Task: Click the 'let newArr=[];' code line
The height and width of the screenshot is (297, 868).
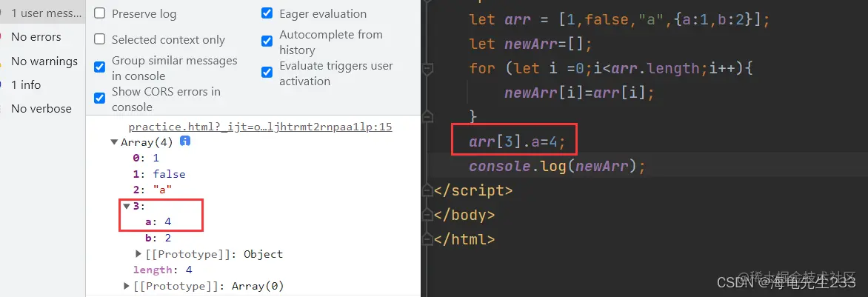Action: pyautogui.click(x=530, y=44)
